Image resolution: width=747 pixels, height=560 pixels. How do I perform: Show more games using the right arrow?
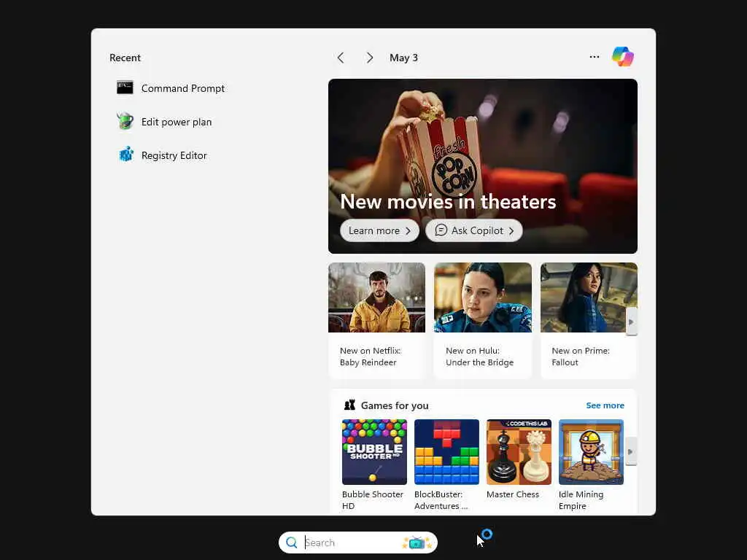point(631,451)
